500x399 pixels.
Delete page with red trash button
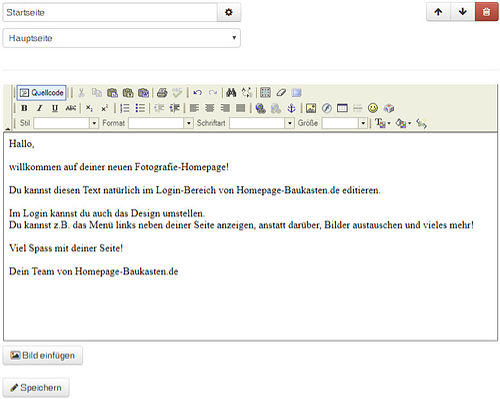point(487,12)
